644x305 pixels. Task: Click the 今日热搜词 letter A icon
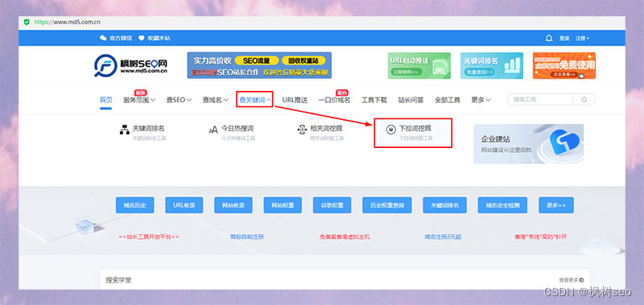point(213,130)
